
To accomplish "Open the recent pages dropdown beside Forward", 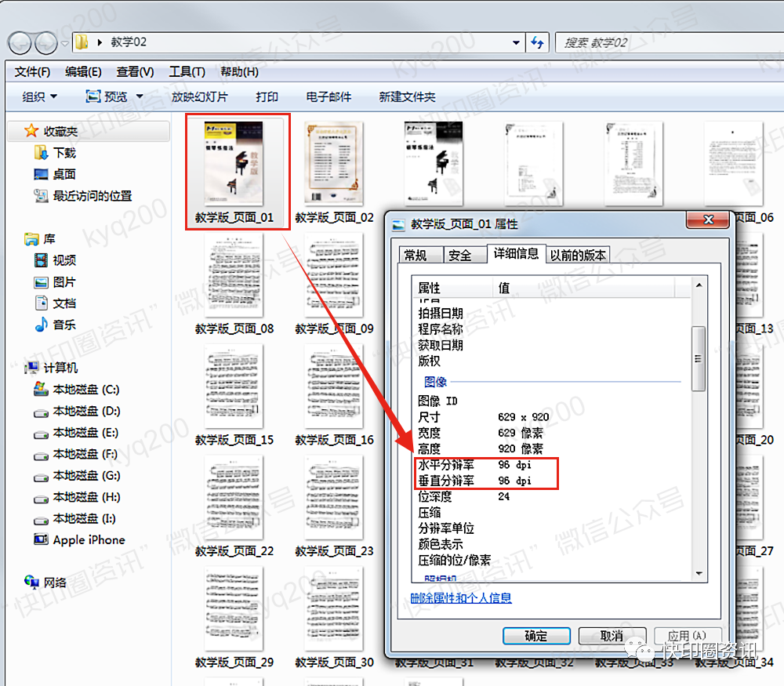I will pos(65,43).
